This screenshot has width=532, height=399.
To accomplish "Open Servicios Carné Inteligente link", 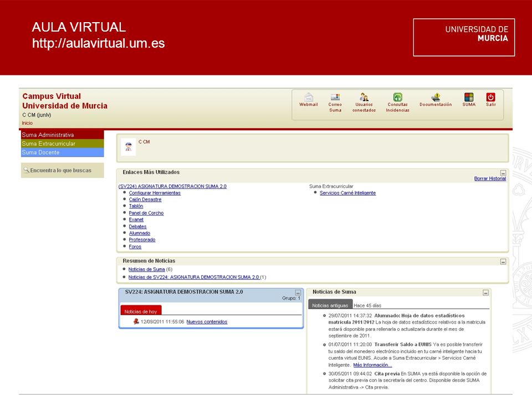I will pyautogui.click(x=348, y=193).
